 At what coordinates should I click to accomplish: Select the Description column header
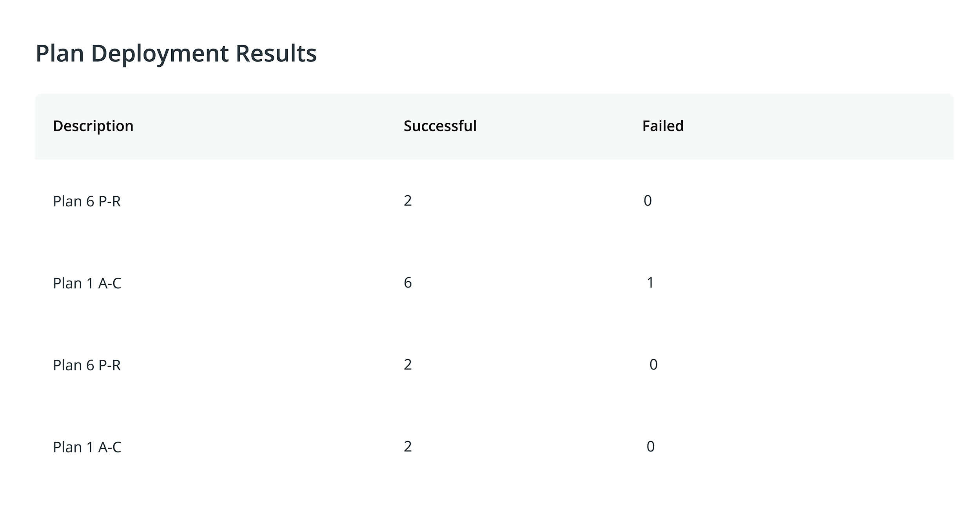click(93, 126)
